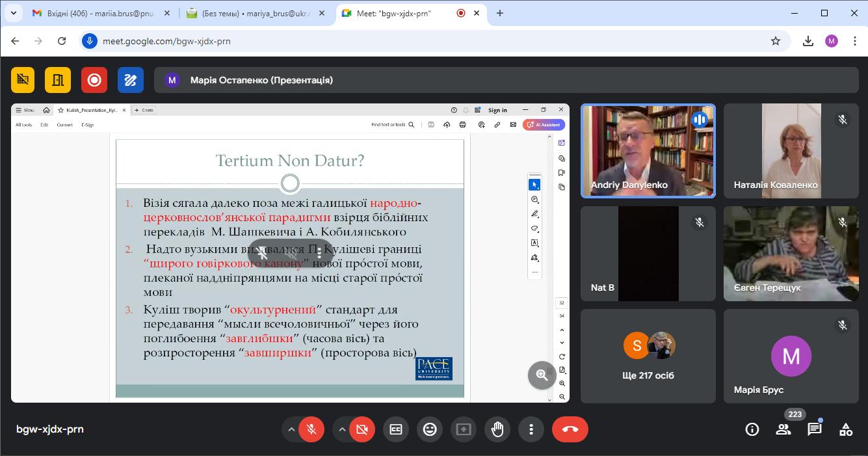Expand video settings chevron

[341, 429]
